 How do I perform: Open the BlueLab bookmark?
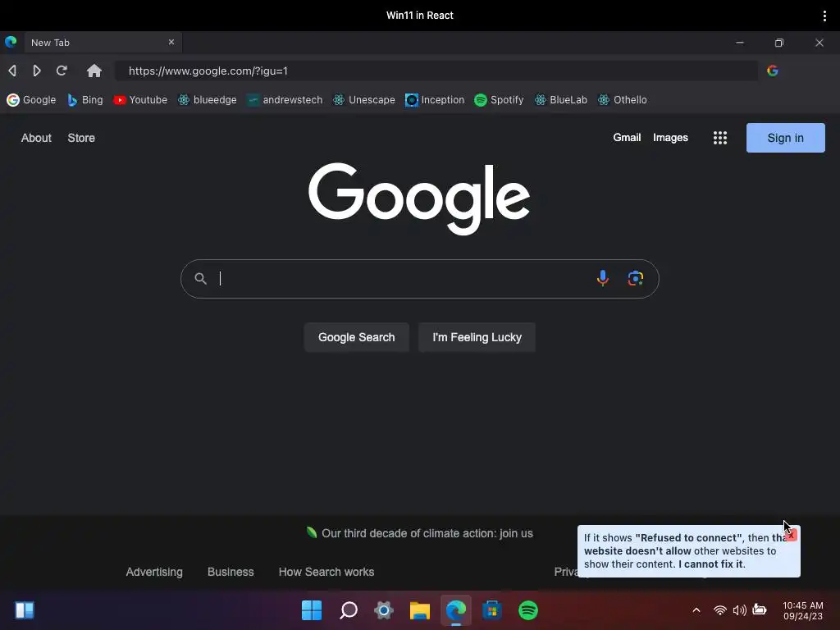pyautogui.click(x=561, y=99)
